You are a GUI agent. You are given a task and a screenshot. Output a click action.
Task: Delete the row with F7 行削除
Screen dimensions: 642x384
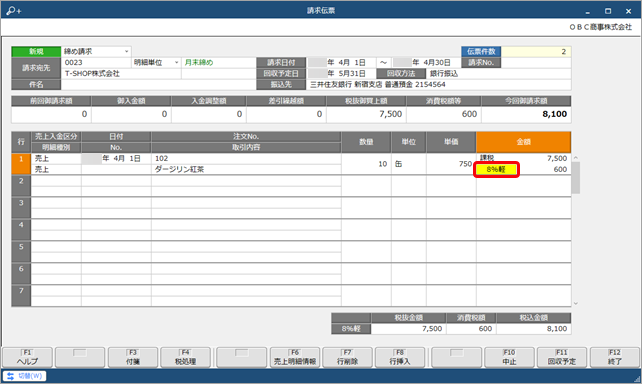(x=347, y=357)
